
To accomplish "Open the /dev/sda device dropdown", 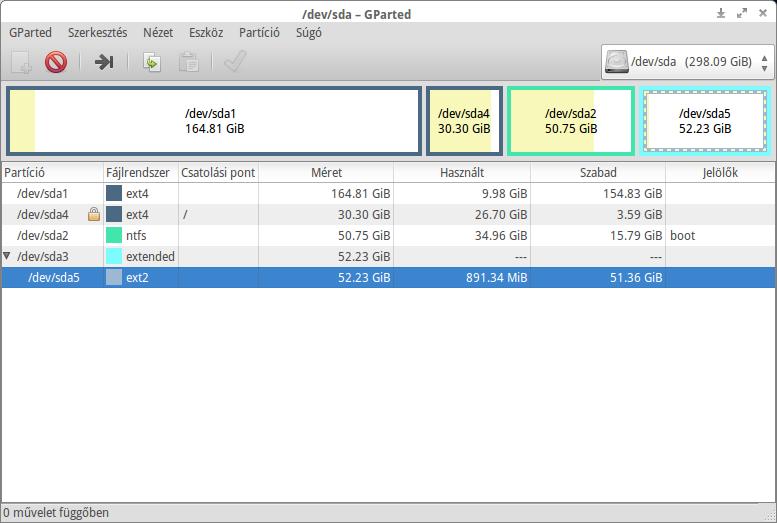I will [x=687, y=62].
